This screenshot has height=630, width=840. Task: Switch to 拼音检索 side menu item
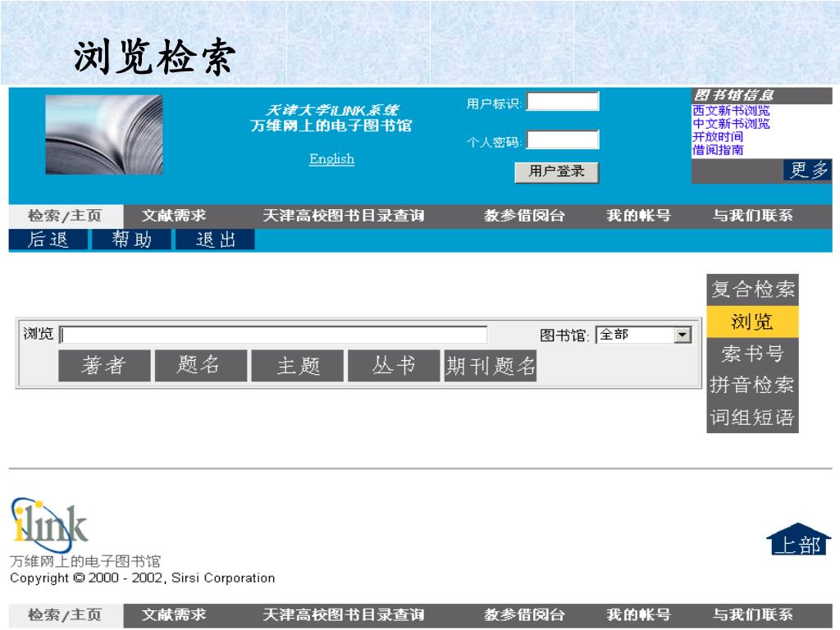coord(753,386)
